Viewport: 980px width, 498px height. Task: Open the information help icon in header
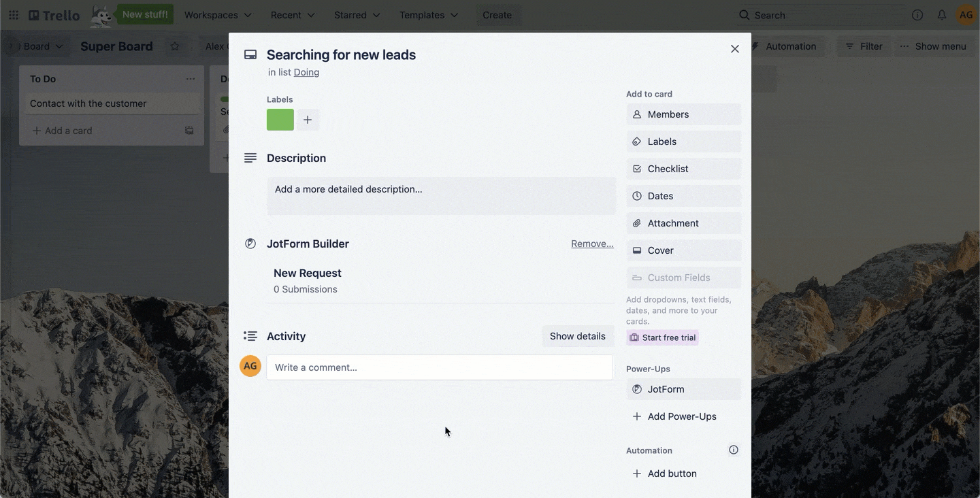[x=917, y=15]
